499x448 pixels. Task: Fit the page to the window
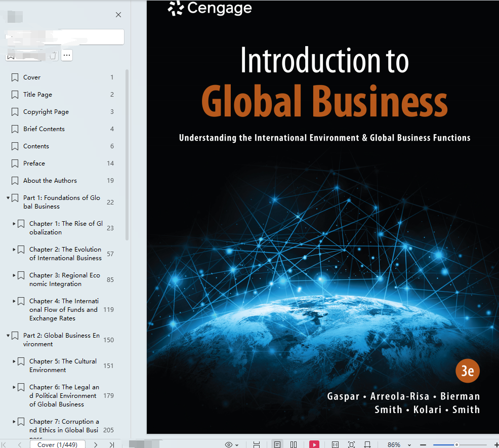(x=351, y=444)
